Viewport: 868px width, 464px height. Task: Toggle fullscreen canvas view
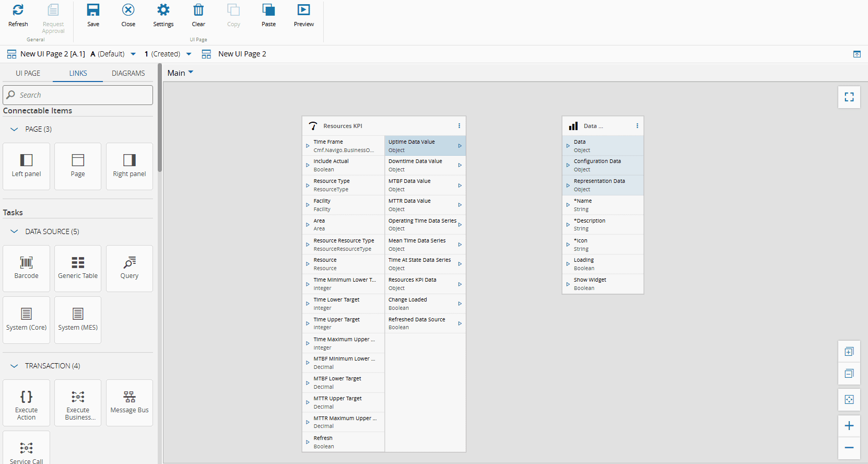[849, 97]
